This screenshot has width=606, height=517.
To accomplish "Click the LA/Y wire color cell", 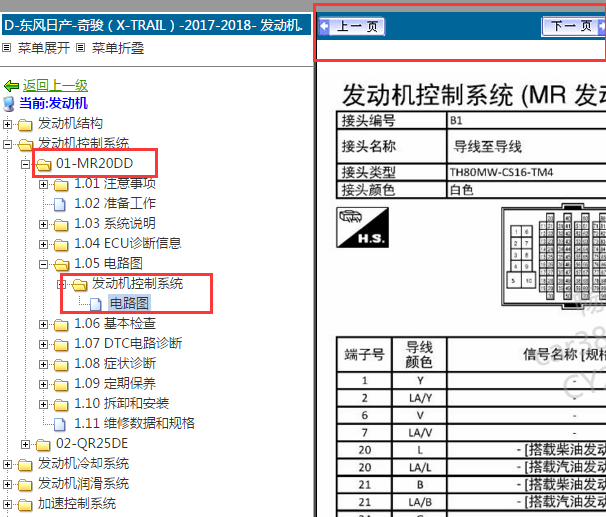I will [x=420, y=398].
